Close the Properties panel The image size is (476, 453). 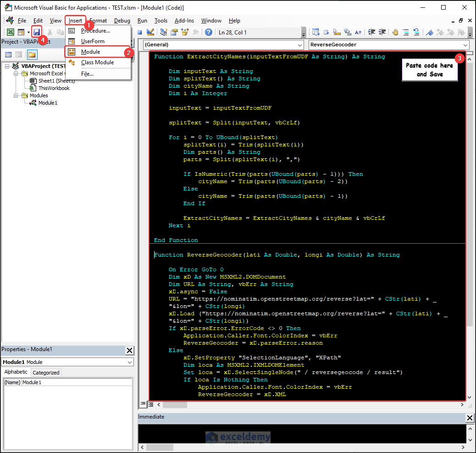[129, 351]
